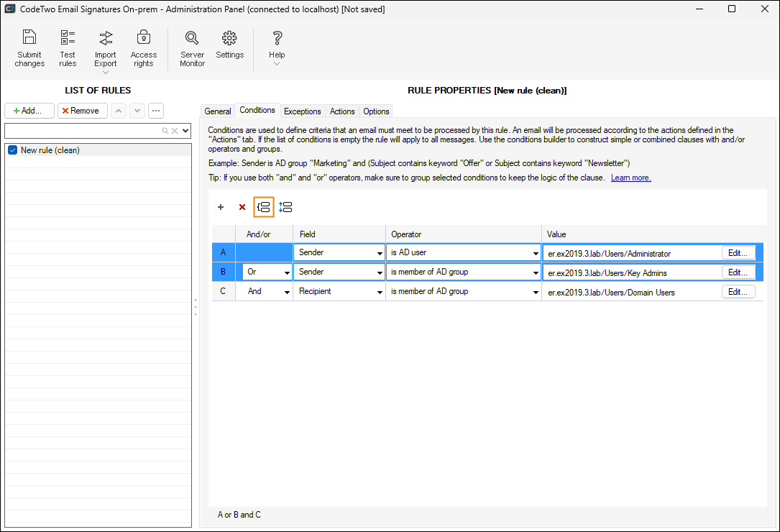Switch to the Exceptions tab
780x532 pixels.
tap(303, 111)
